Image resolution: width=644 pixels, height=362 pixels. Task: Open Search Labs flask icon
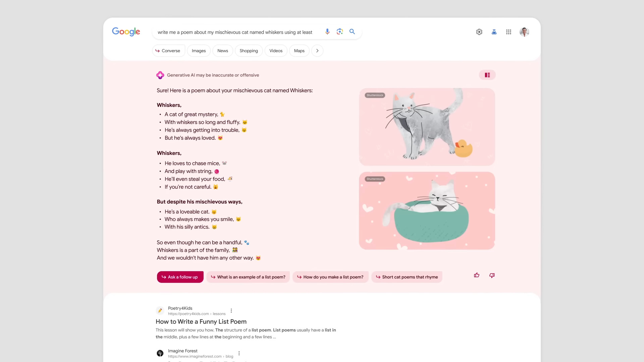(x=494, y=32)
